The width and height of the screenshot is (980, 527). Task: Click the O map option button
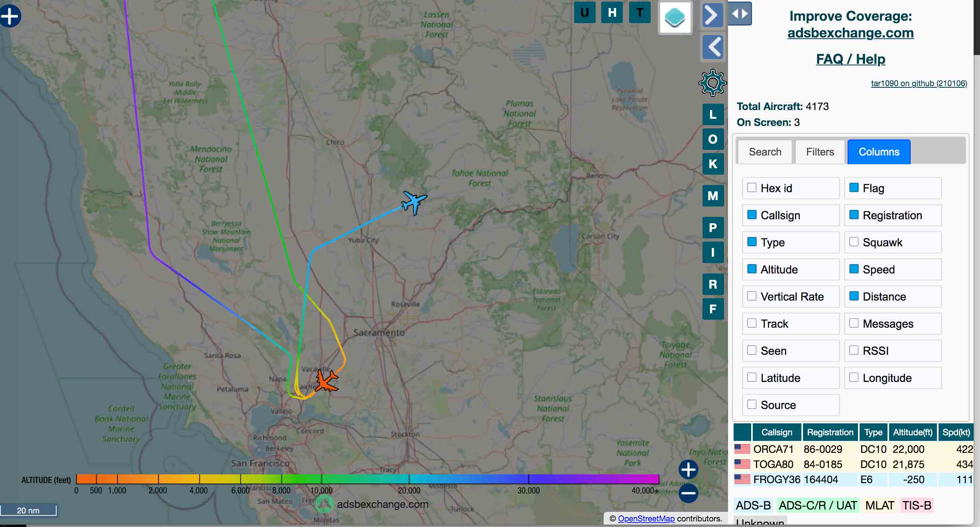(713, 139)
